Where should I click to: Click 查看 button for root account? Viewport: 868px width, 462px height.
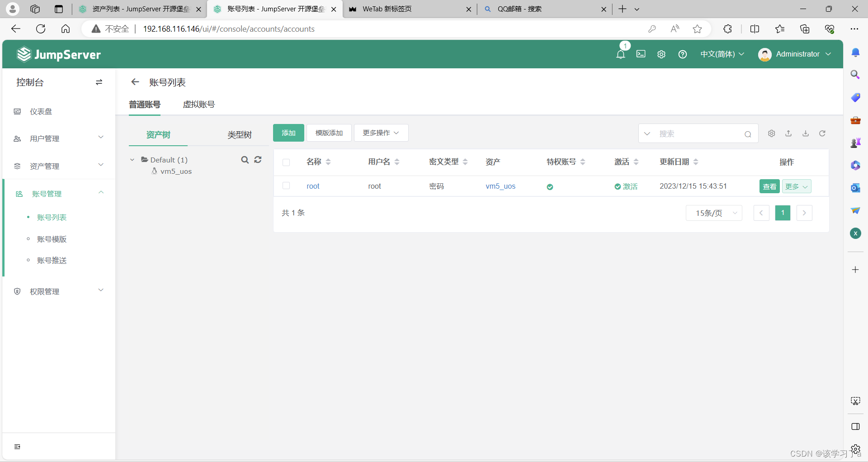(769, 186)
